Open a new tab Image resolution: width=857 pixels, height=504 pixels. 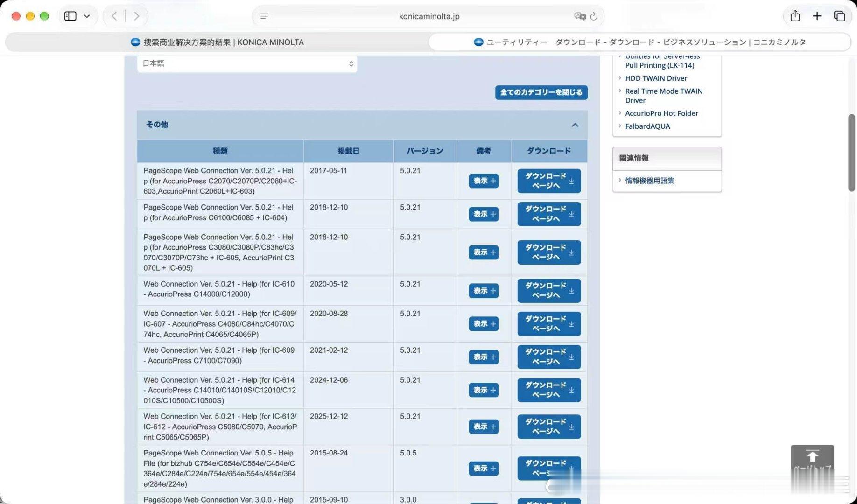(x=817, y=16)
